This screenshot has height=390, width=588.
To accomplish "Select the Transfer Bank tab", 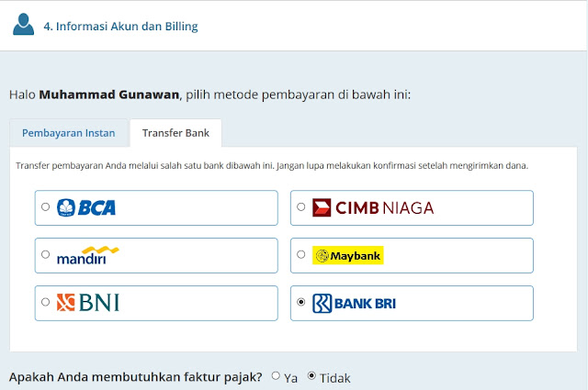I will pos(175,133).
